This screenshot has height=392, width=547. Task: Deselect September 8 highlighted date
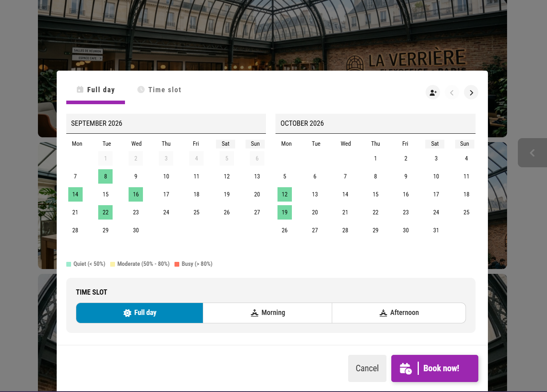point(105,176)
